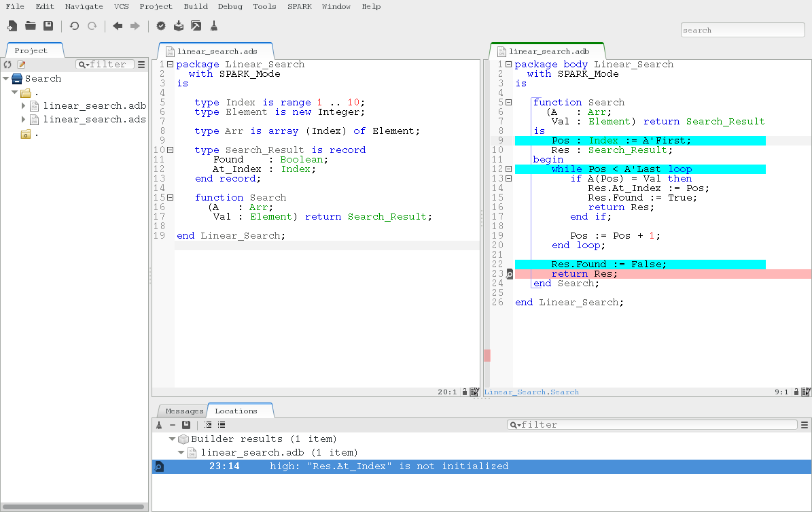Click the Linear_Search.Search status bar link

coord(531,392)
